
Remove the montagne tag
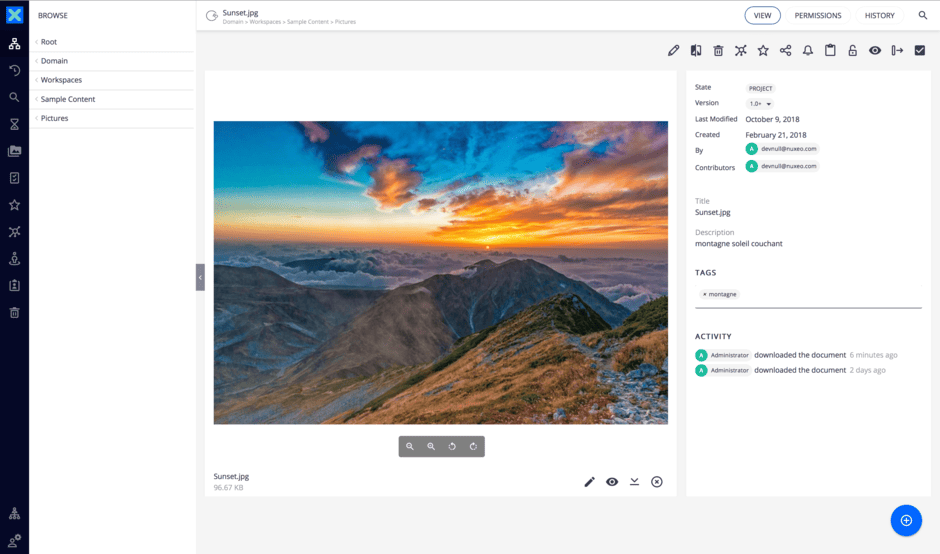pyautogui.click(x=704, y=294)
